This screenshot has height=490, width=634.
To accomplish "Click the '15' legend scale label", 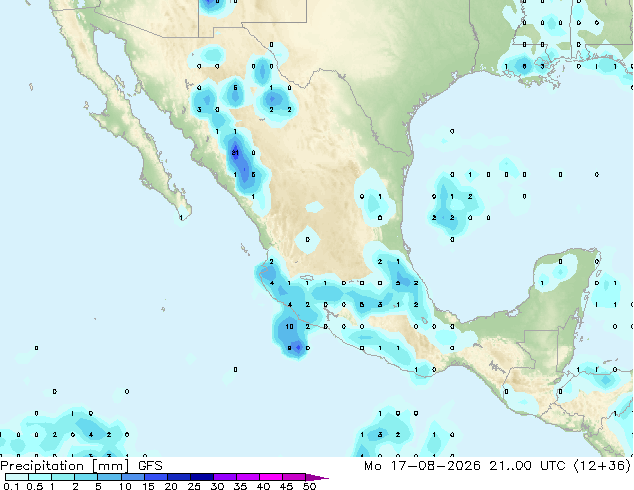I will (148, 486).
